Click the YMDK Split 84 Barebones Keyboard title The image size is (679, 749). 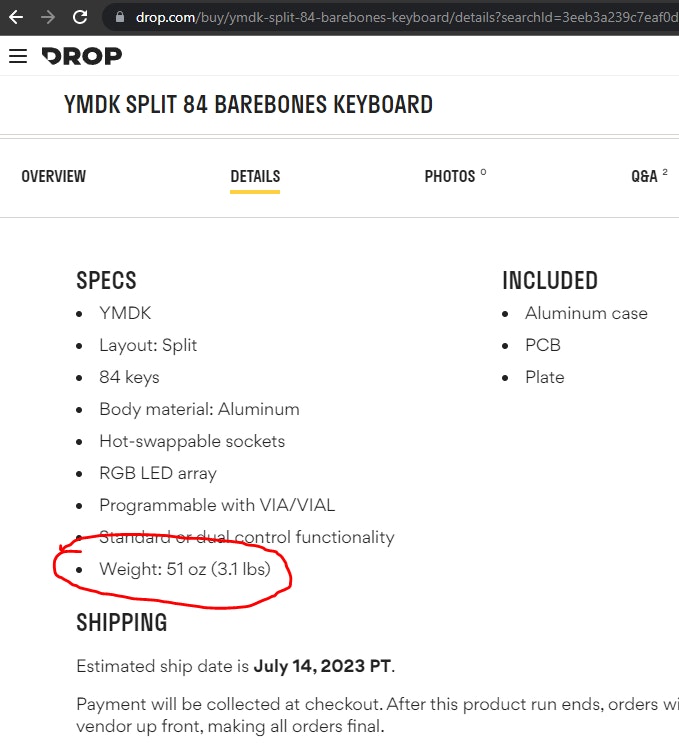248,104
